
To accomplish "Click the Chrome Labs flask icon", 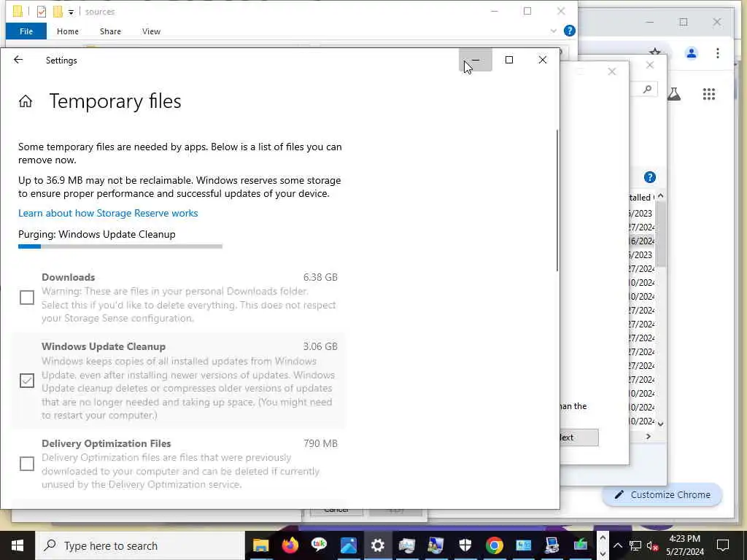I will (673, 94).
